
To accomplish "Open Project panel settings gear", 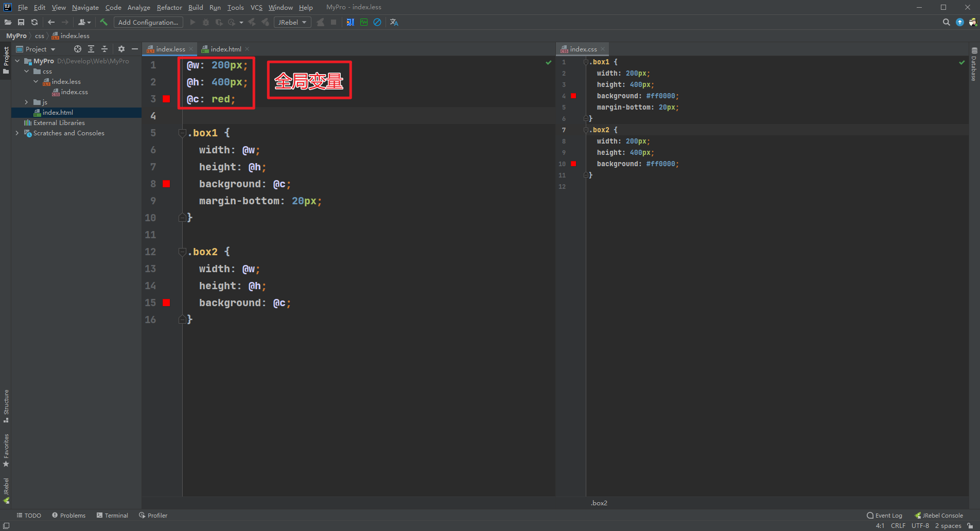I will tap(121, 49).
